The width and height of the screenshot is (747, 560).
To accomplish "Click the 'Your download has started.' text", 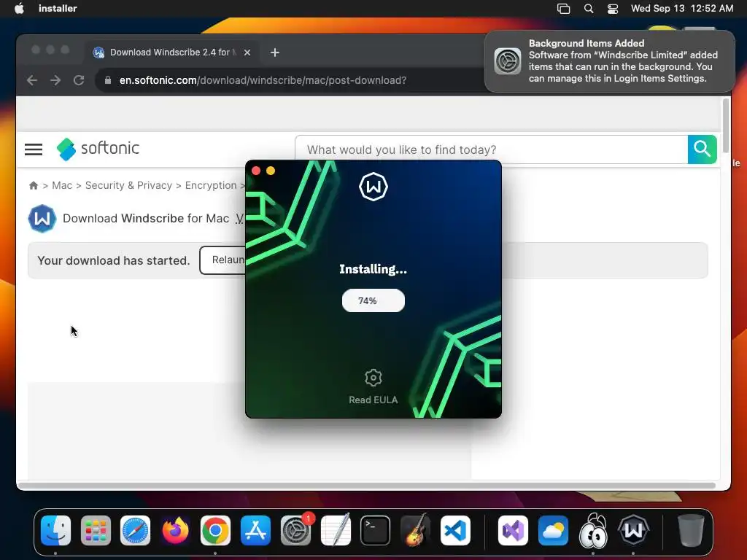I will tap(113, 260).
